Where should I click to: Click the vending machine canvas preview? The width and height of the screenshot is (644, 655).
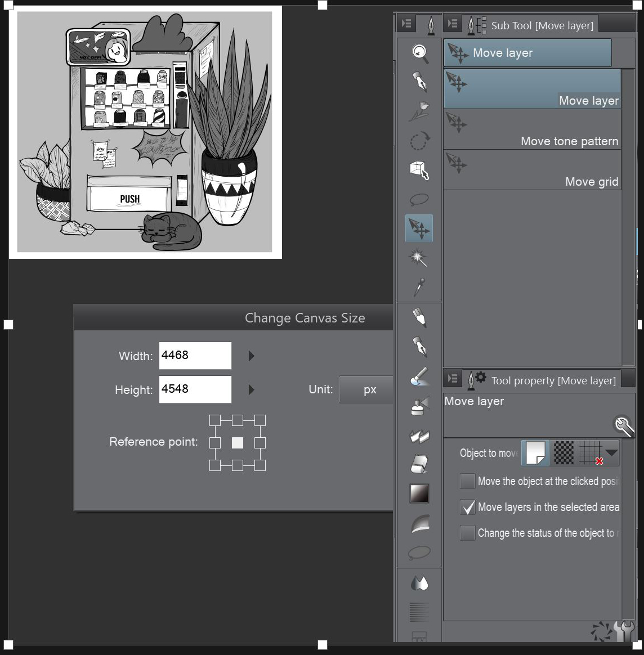point(145,132)
